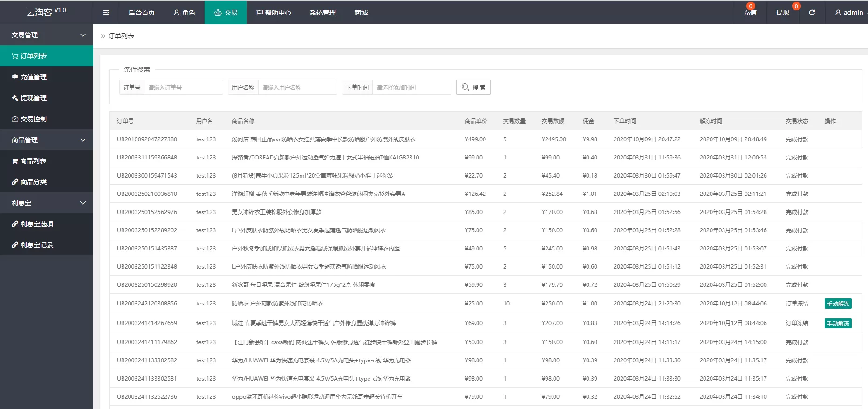Click the refresh icon in top bar
The width and height of the screenshot is (868, 409).
[812, 13]
